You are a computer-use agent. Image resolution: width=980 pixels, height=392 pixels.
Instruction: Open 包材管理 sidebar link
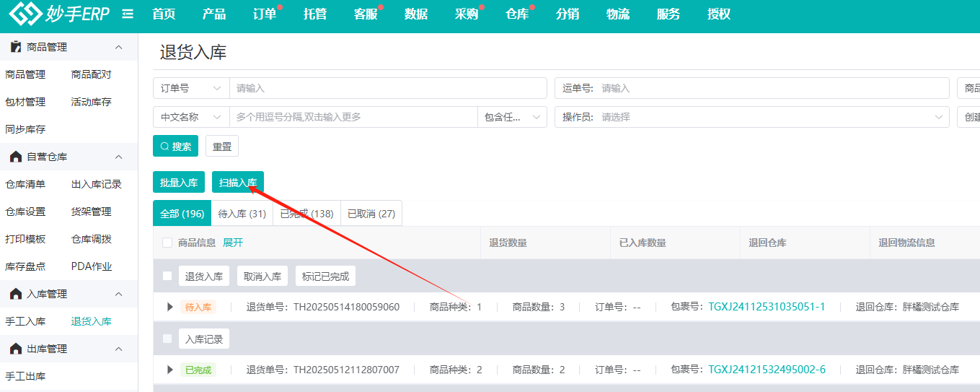pyautogui.click(x=25, y=102)
